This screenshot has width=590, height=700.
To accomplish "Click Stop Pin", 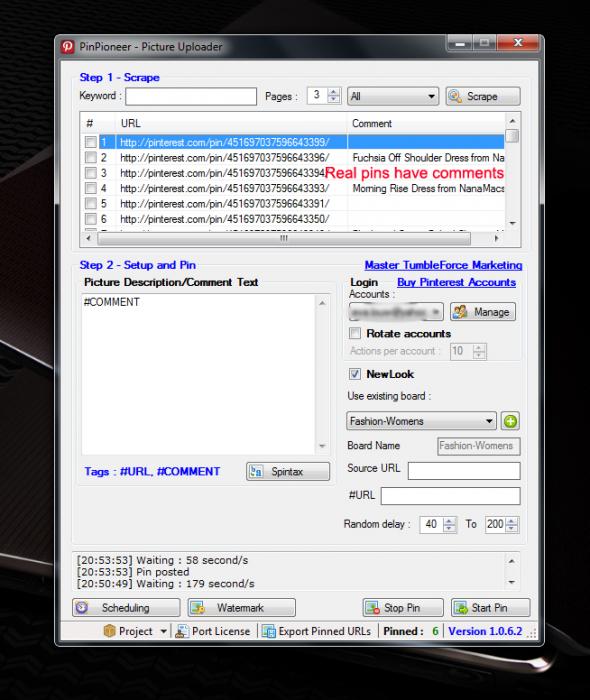I will [403, 608].
